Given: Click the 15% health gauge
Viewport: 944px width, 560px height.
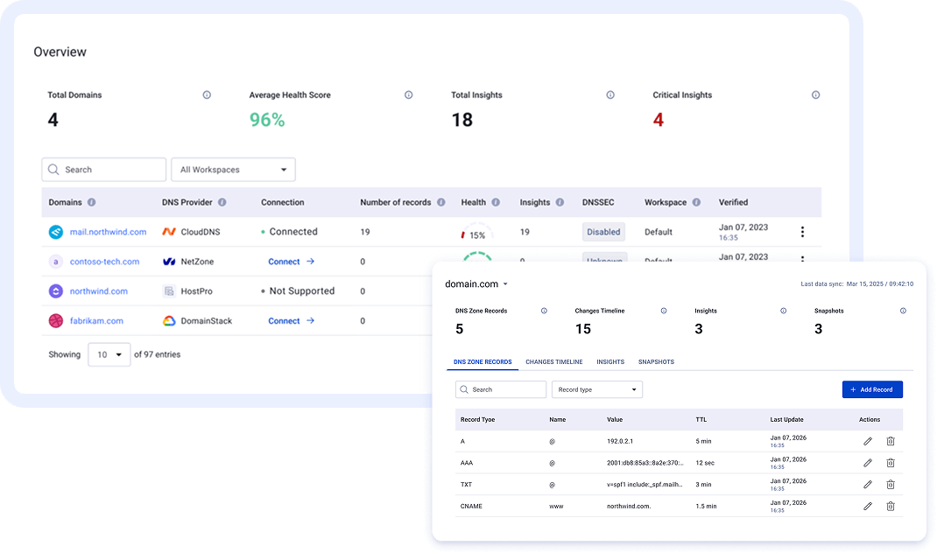Looking at the screenshot, I should (x=476, y=234).
